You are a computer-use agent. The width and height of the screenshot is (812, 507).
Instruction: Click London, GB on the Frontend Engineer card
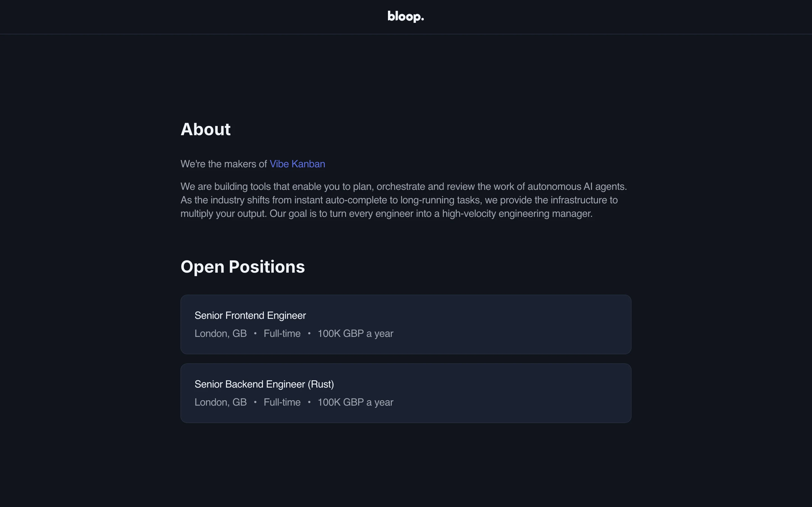220,334
